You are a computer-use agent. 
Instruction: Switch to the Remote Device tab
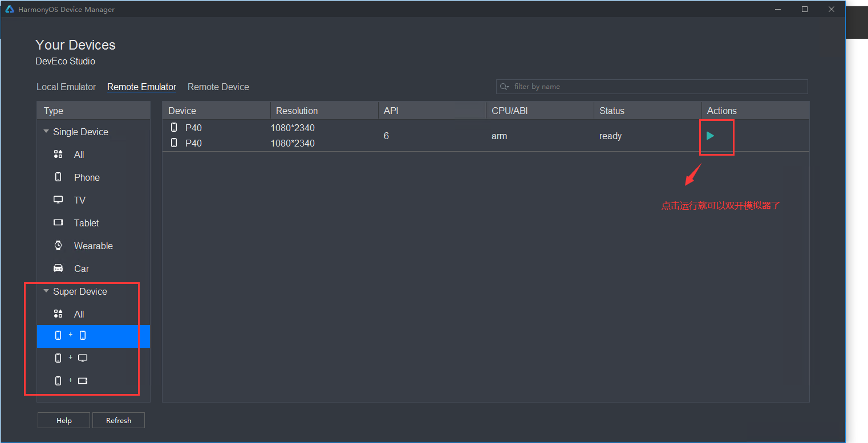(218, 87)
